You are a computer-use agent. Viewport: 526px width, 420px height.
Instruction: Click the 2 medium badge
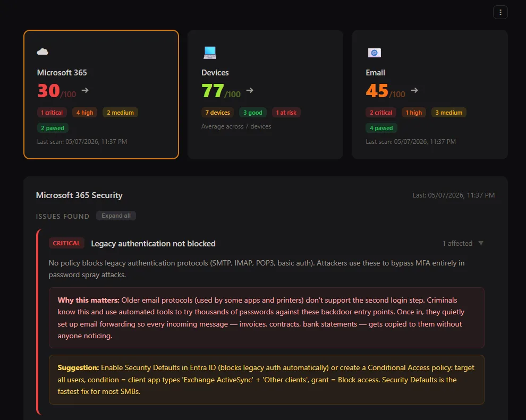pyautogui.click(x=120, y=113)
